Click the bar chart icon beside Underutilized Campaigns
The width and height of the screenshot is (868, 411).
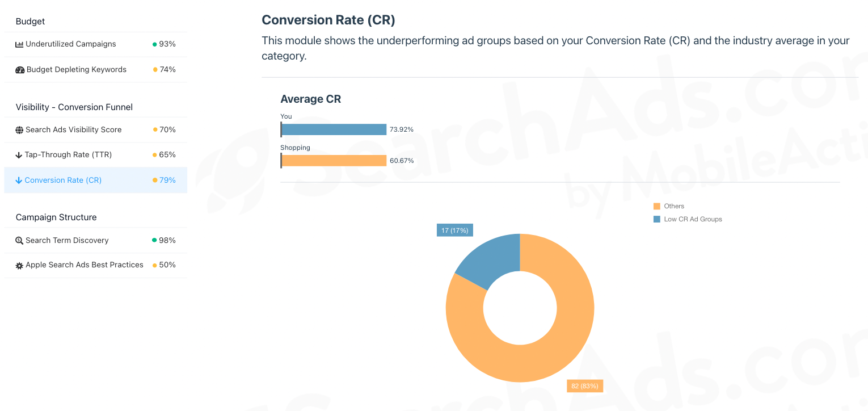[x=19, y=44]
